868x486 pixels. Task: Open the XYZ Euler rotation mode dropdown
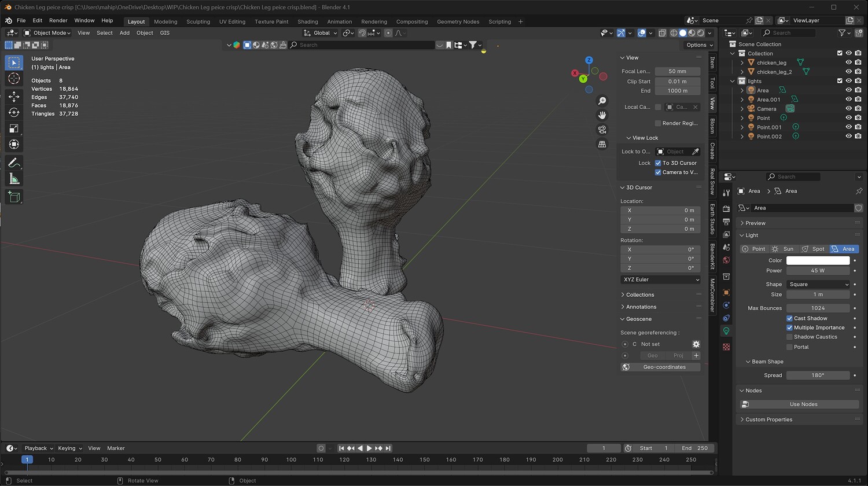[x=660, y=279]
